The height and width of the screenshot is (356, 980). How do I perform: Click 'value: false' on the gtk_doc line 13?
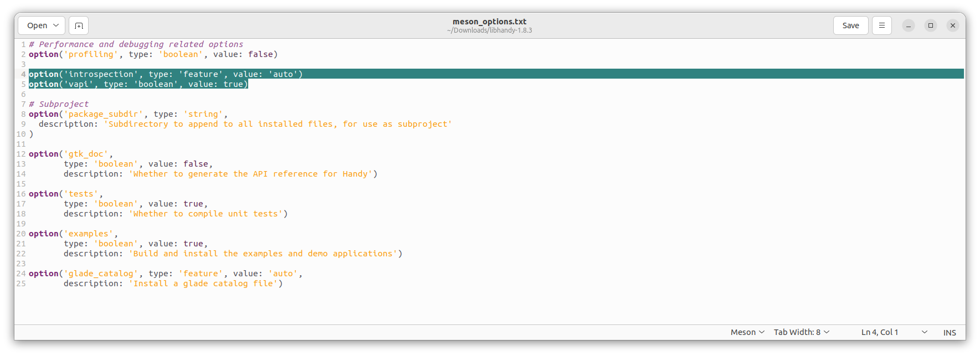point(178,164)
